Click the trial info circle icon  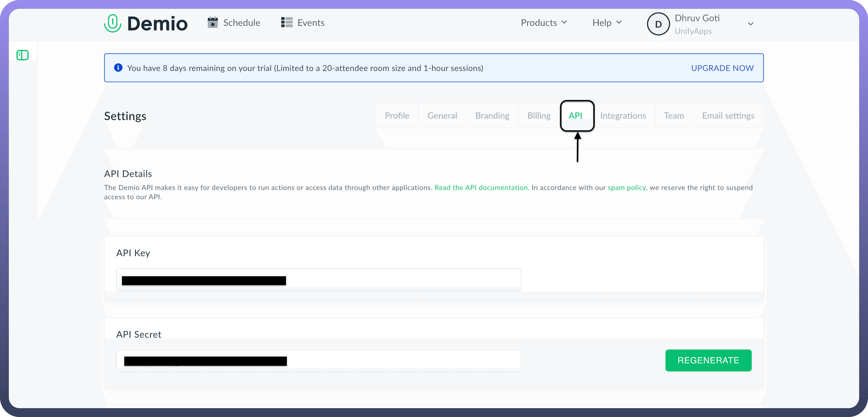click(x=118, y=68)
